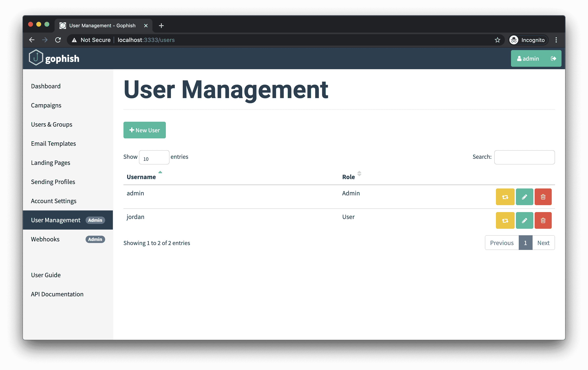Screen dimensions: 588x370
Task: Click the impersonate icon for admin row
Action: 505,197
